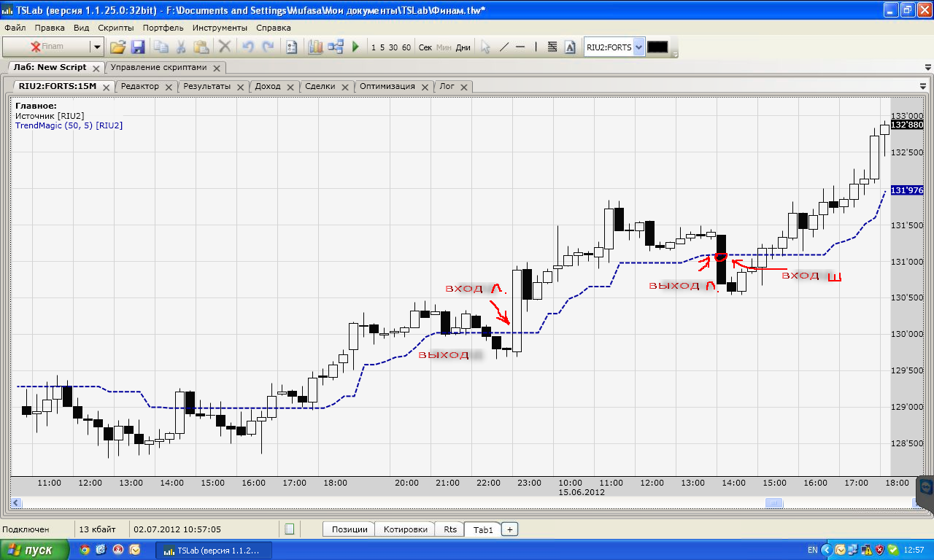Select the text label tool

(571, 47)
